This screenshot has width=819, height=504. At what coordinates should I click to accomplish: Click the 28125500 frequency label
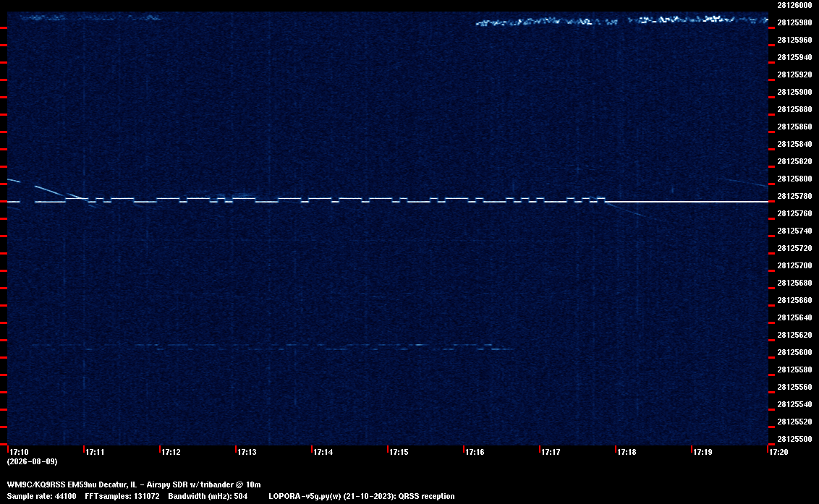pyautogui.click(x=794, y=439)
